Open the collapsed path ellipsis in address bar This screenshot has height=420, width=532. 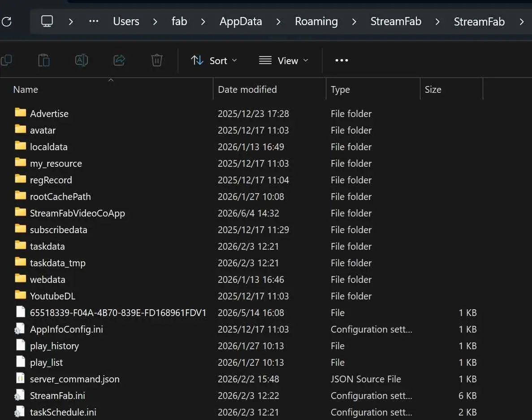point(94,22)
